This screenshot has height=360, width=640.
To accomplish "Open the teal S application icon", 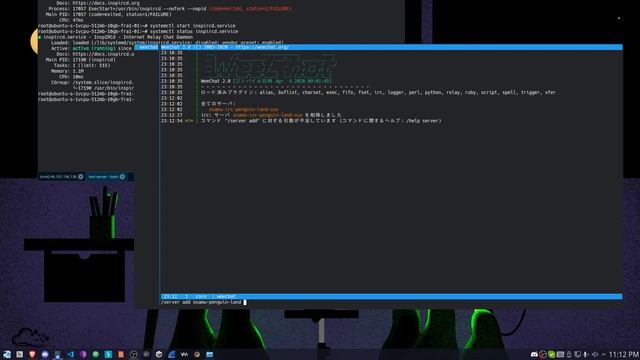I will pyautogui.click(x=108, y=354).
